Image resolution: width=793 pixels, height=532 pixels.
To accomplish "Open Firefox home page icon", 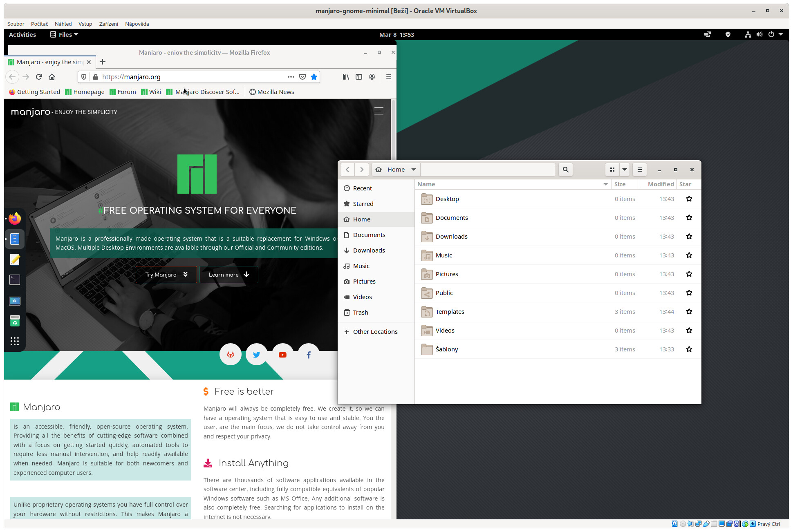I will (x=52, y=77).
